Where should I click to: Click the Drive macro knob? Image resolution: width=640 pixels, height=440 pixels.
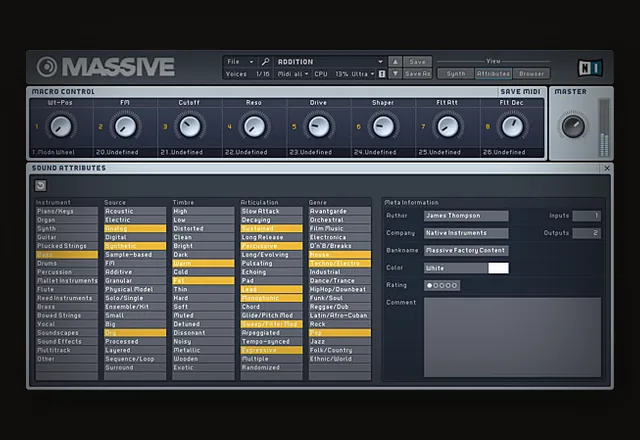tap(318, 126)
